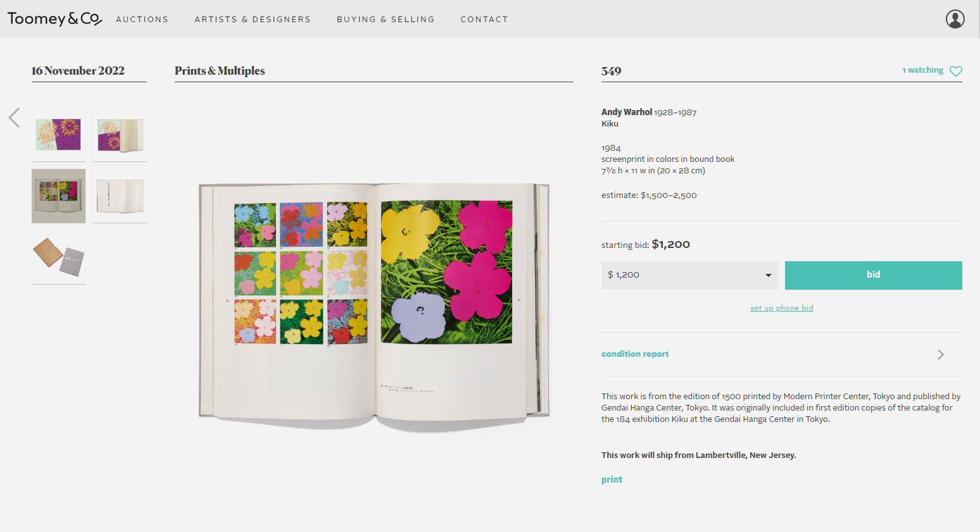Click the Toomey & Co logo
Screen dimensions: 980x532
[x=54, y=19]
